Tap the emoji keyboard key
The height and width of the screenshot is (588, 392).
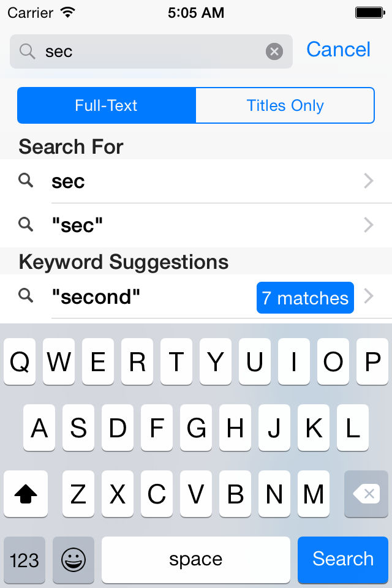(x=73, y=559)
